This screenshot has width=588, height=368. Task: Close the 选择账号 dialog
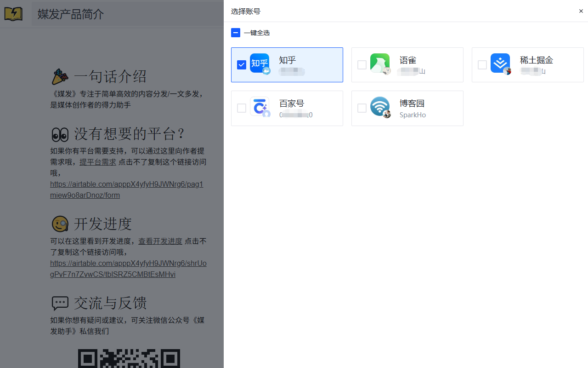coord(581,11)
